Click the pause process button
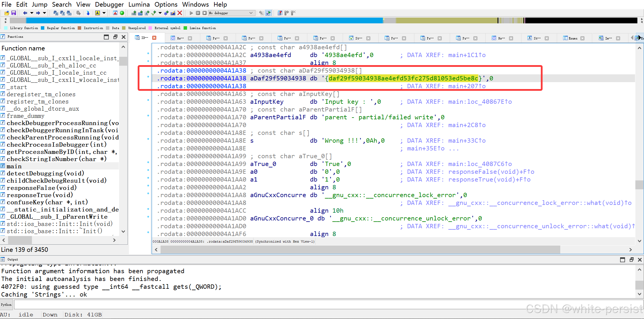 pos(198,13)
